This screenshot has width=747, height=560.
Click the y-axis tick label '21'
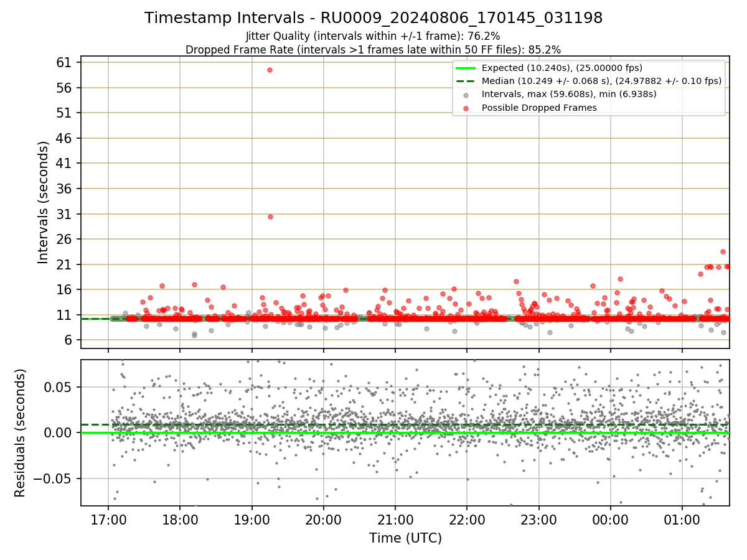(x=65, y=264)
